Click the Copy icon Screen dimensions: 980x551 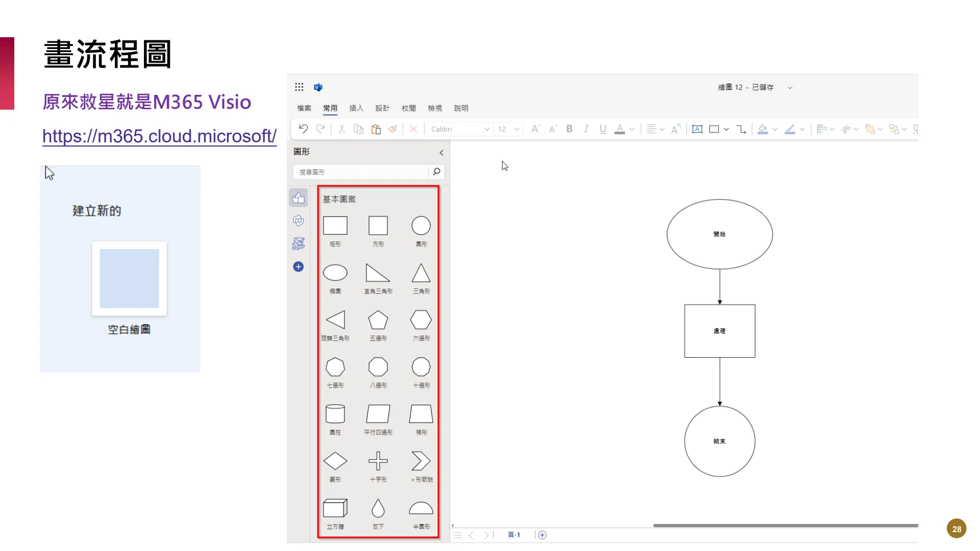(x=359, y=129)
